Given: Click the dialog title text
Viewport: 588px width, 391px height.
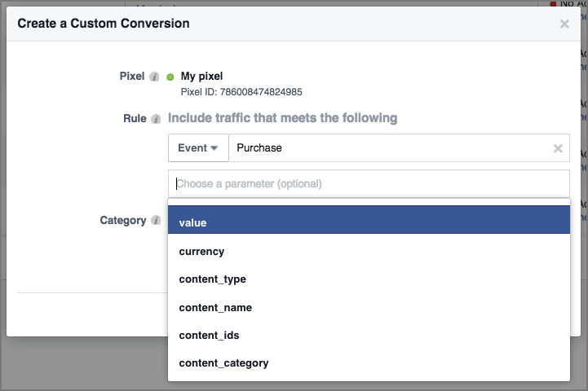Looking at the screenshot, I should [x=104, y=24].
